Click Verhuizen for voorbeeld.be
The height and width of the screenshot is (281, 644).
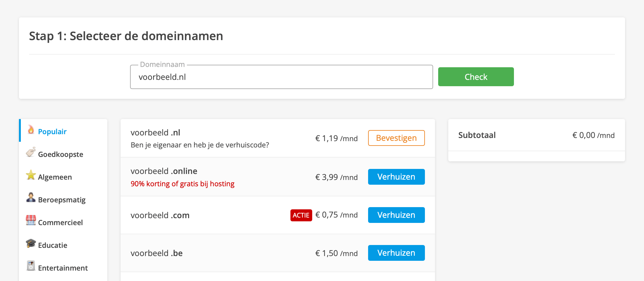(396, 253)
